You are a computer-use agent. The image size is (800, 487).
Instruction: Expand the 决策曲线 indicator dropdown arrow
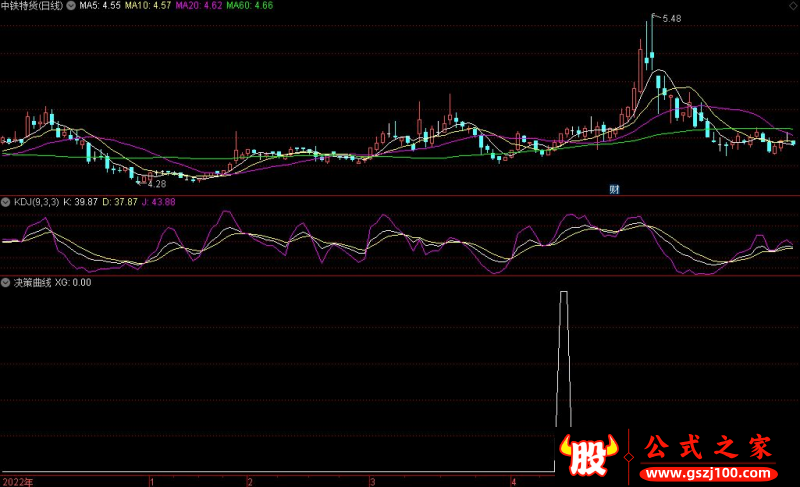6,283
